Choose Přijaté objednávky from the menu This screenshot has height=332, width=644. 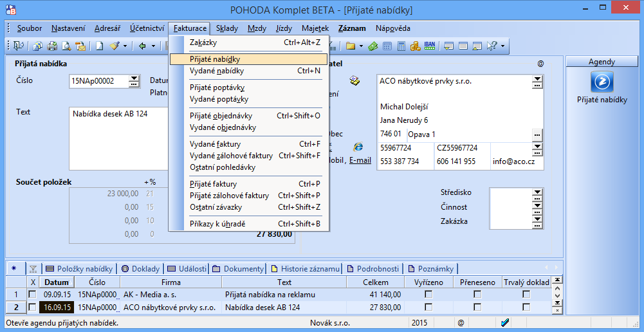[248, 116]
